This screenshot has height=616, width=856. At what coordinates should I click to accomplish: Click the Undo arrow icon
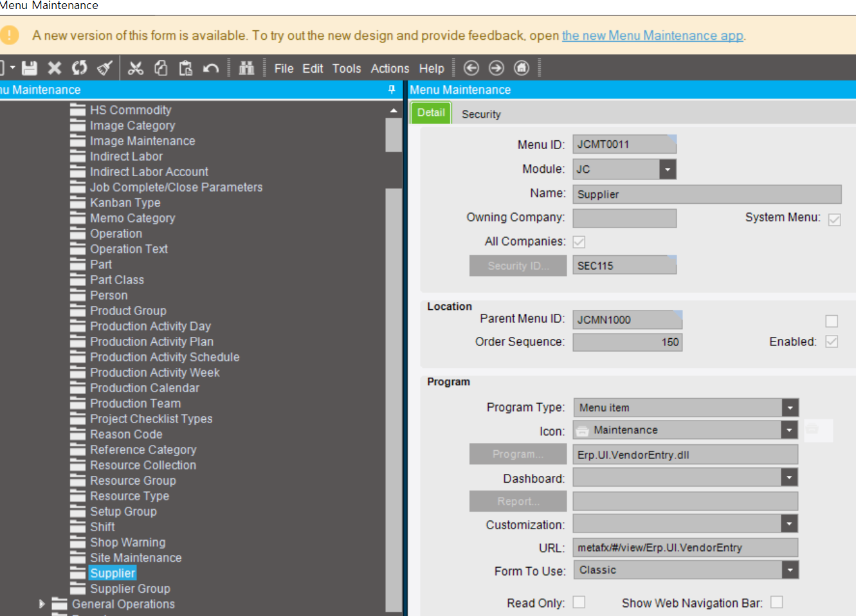(x=211, y=68)
